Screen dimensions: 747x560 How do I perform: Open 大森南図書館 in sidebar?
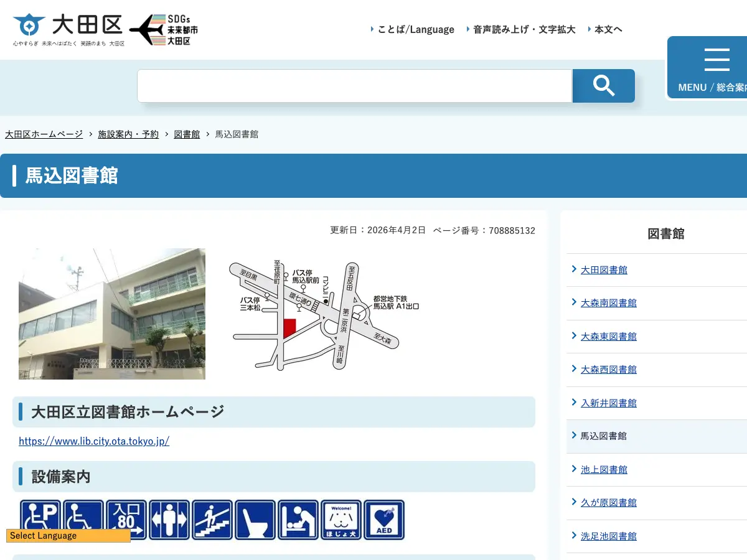coord(609,303)
